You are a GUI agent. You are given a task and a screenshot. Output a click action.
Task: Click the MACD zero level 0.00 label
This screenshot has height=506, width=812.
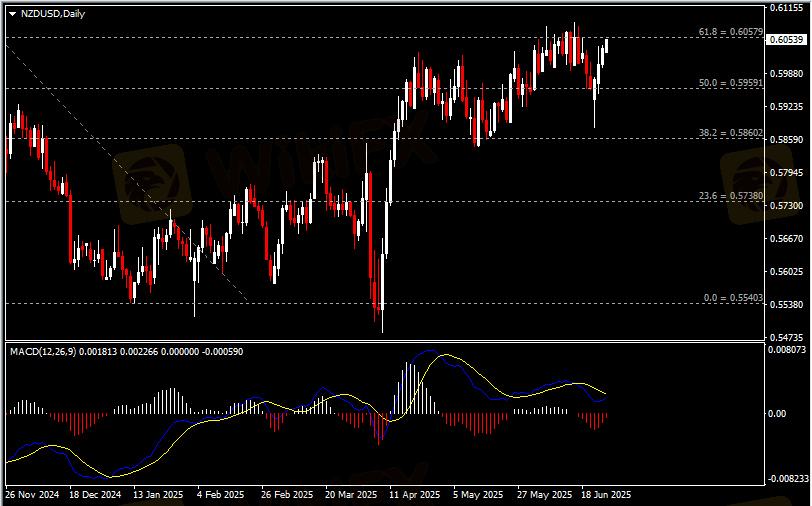(x=779, y=413)
